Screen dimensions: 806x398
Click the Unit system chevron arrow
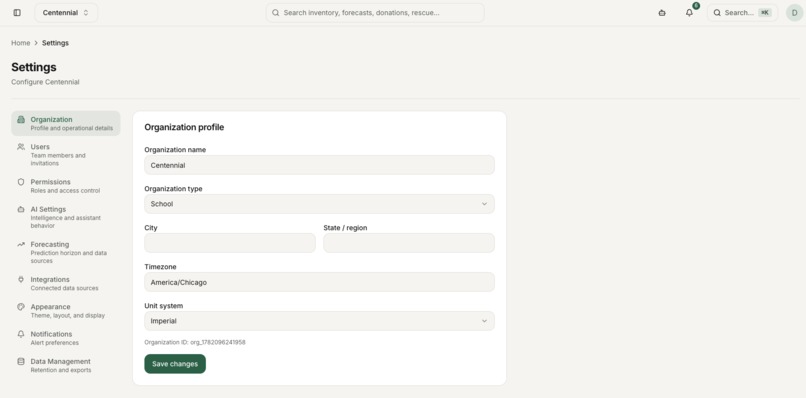484,321
